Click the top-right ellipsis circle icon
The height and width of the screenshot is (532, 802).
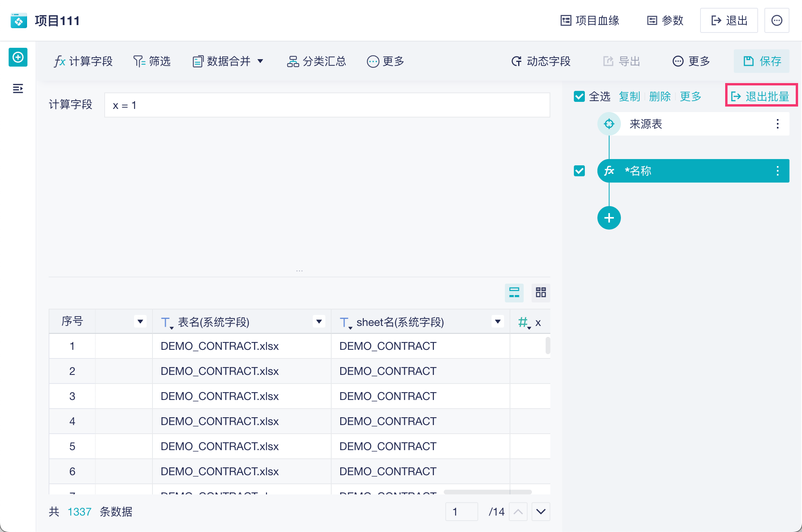click(x=777, y=20)
